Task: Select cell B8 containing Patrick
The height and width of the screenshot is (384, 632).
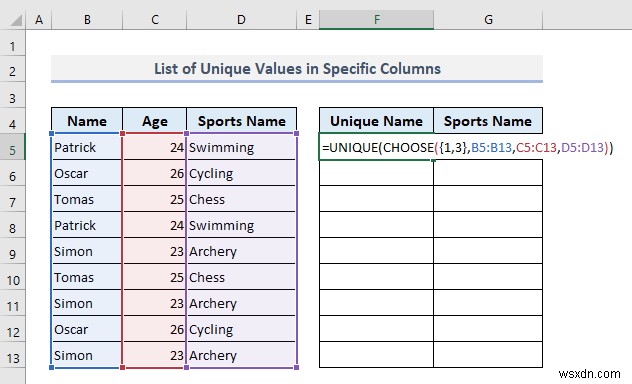Action: tap(87, 225)
